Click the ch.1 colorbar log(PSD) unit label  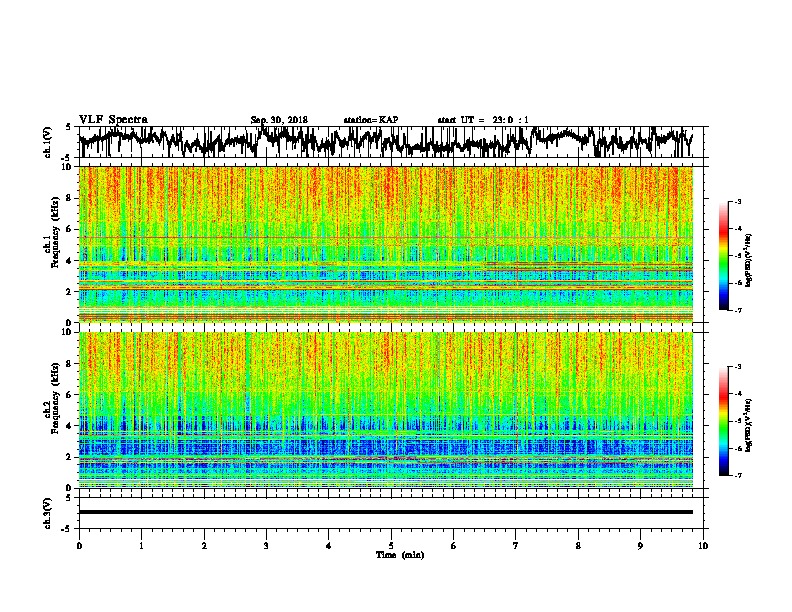[x=748, y=260]
